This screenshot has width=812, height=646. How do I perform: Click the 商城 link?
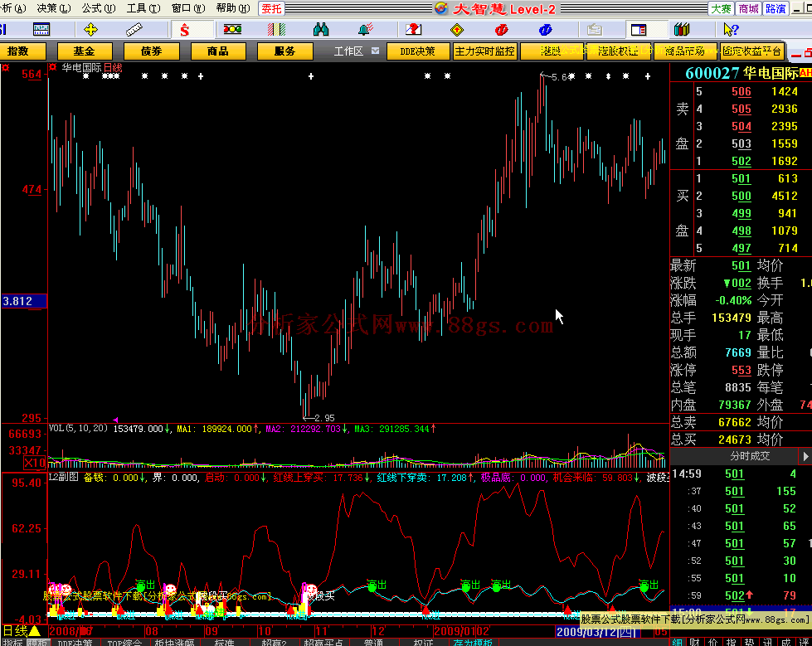pos(748,8)
